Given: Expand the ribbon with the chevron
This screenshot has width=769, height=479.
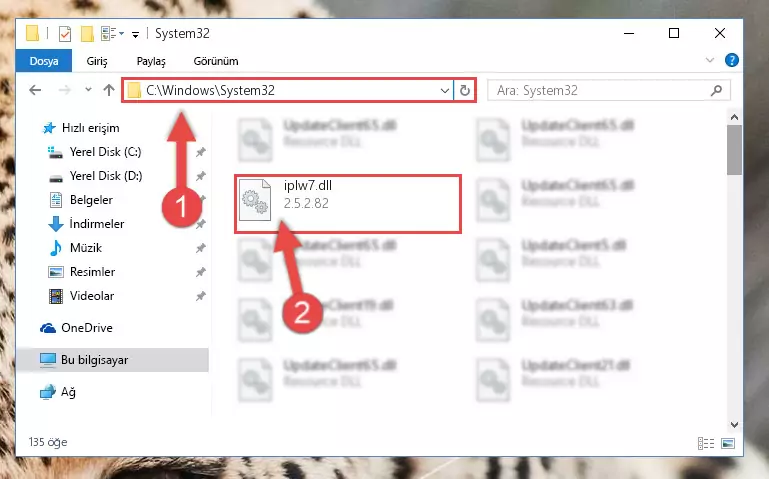Looking at the screenshot, I should tap(709, 60).
